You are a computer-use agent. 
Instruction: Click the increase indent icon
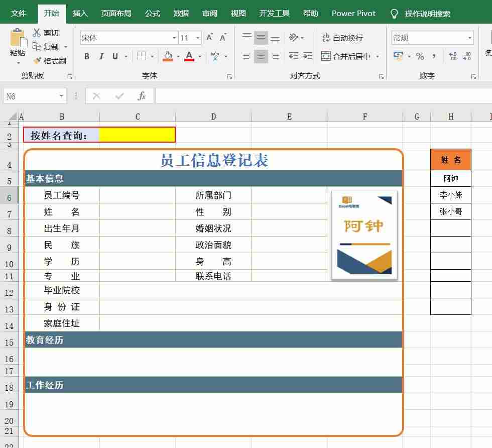point(308,57)
